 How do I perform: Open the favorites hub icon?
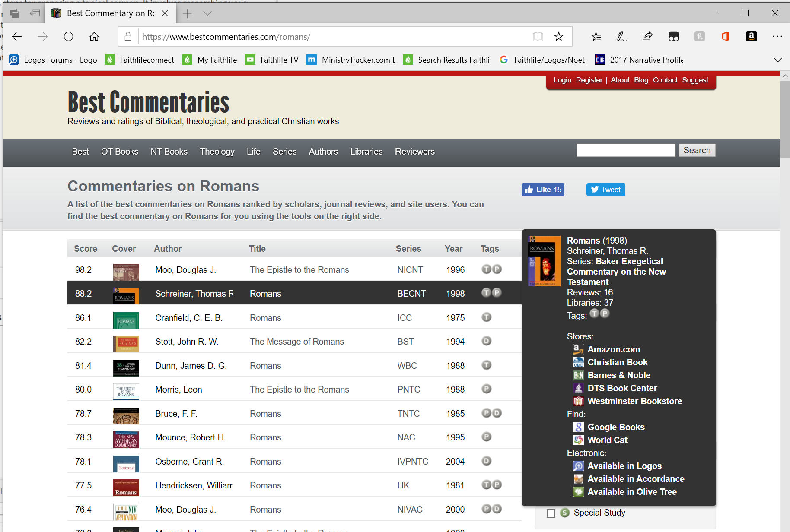tap(596, 37)
